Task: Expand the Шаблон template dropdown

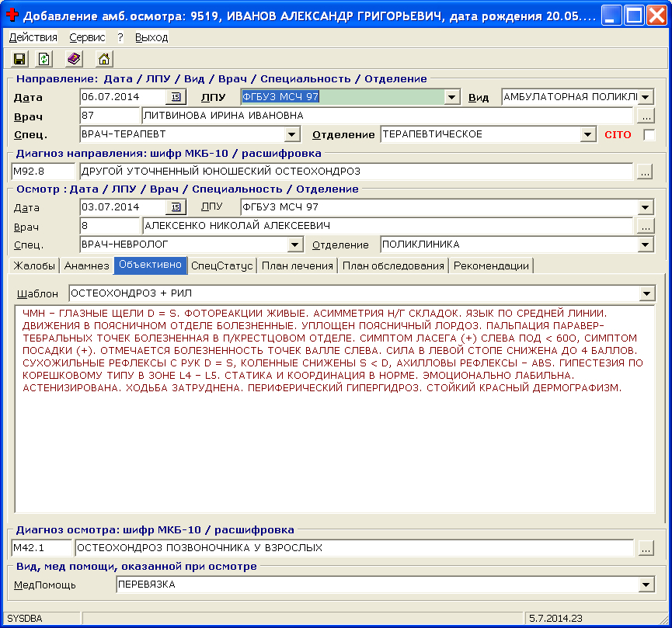Action: (646, 294)
